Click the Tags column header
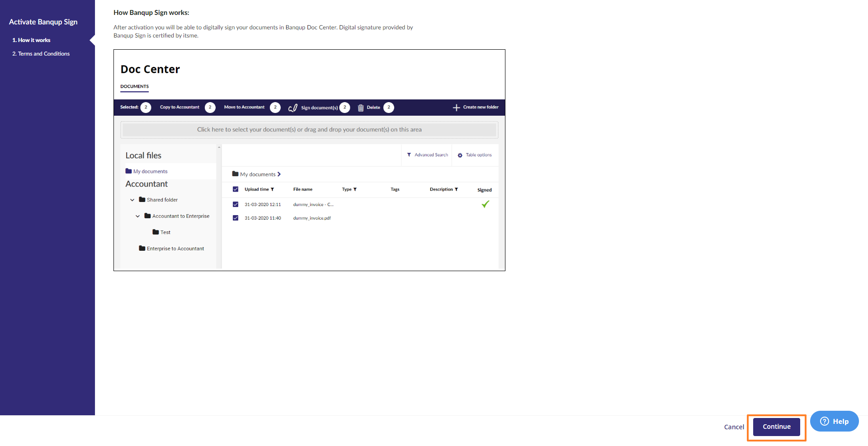Image resolution: width=868 pixels, height=446 pixels. coord(395,189)
